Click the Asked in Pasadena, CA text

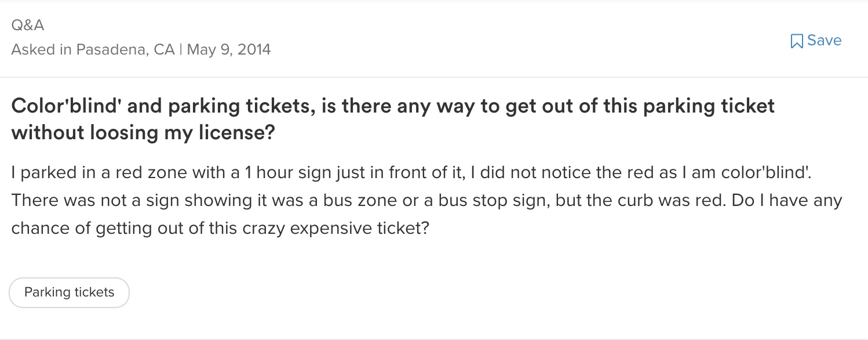pyautogui.click(x=93, y=49)
